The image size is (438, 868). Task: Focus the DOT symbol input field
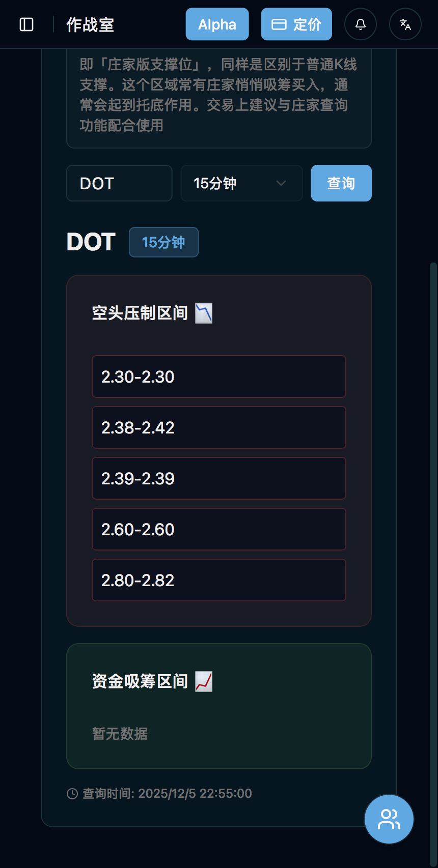click(119, 183)
